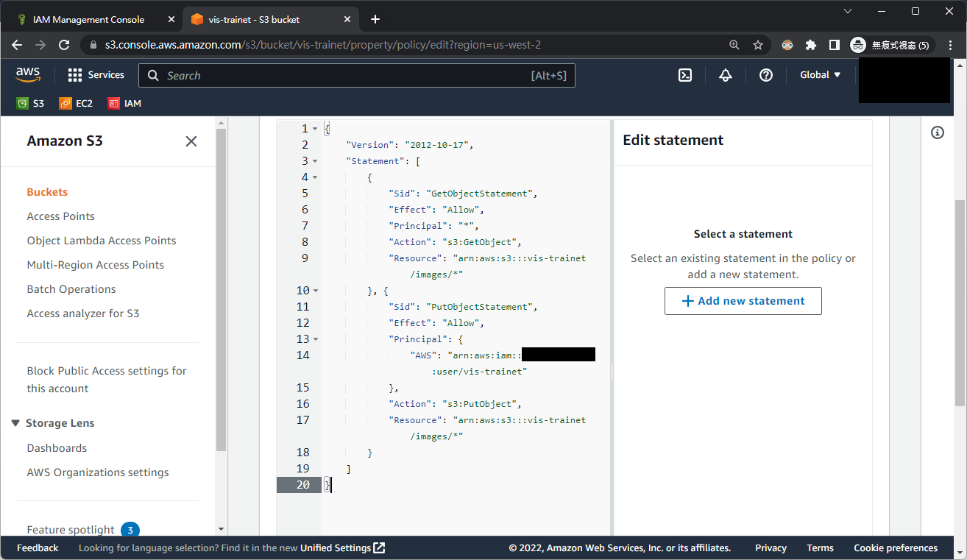
Task: Click the sidebar scroll down arrow
Action: click(x=222, y=529)
